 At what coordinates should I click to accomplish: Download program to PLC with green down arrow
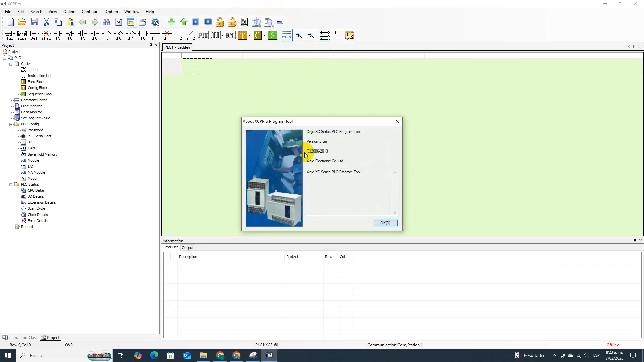[x=171, y=22]
